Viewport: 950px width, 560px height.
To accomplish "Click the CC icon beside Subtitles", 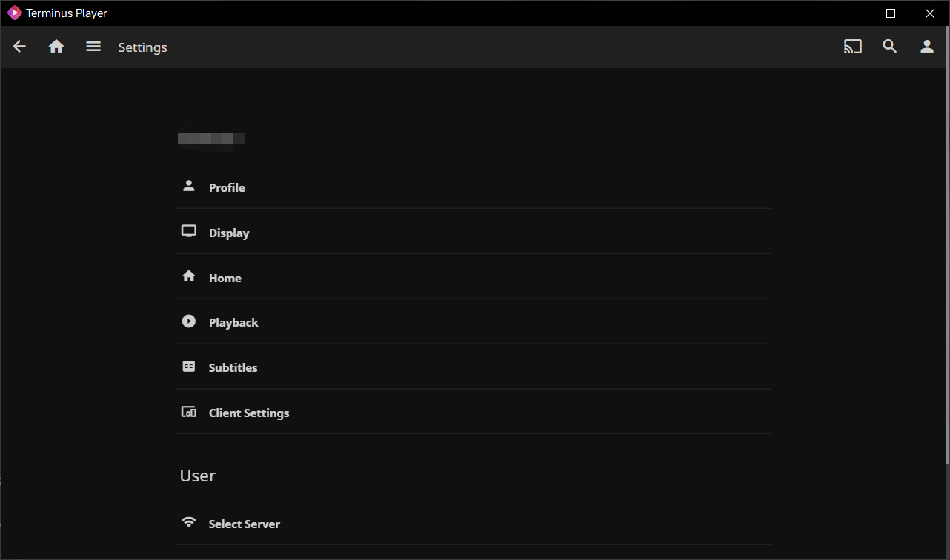I will [189, 367].
